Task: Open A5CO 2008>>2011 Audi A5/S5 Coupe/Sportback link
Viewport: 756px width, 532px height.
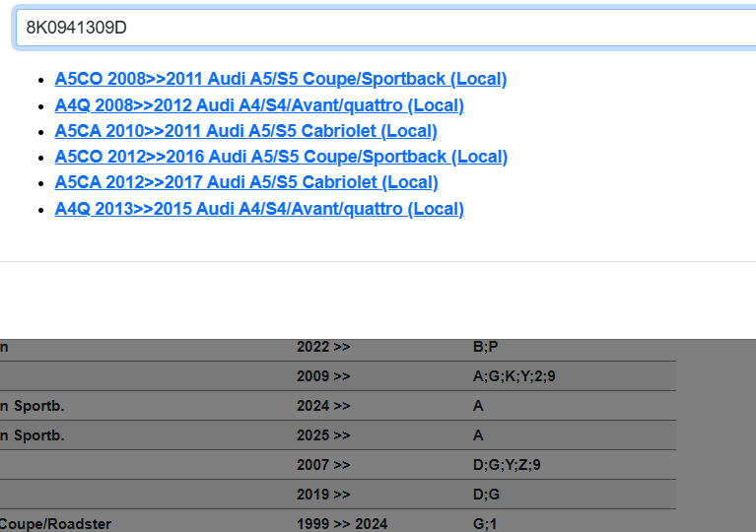Action: [281, 79]
